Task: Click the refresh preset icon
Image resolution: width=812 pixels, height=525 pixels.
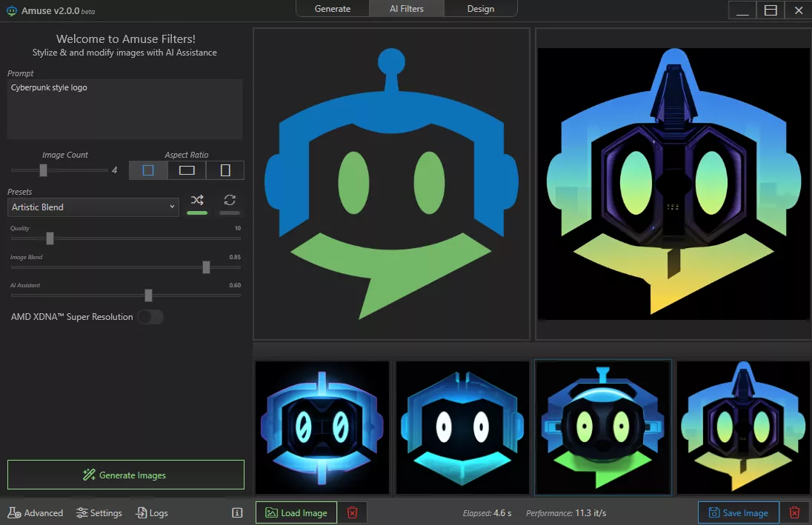Action: point(230,200)
